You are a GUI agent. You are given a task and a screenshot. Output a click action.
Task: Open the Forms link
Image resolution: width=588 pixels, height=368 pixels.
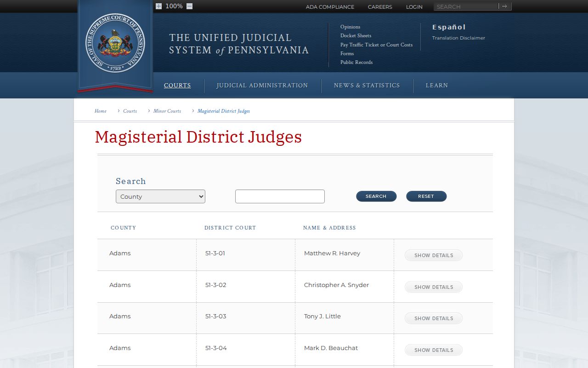[347, 53]
